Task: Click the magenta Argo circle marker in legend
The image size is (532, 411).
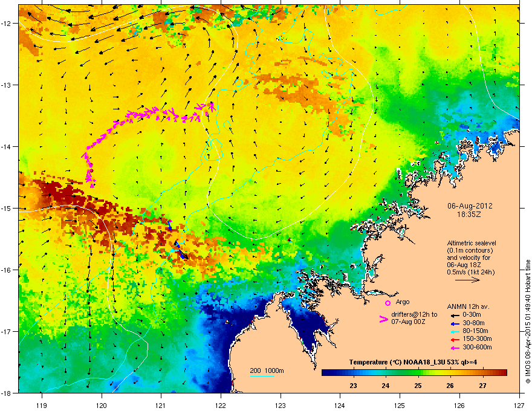Action: pos(388,303)
